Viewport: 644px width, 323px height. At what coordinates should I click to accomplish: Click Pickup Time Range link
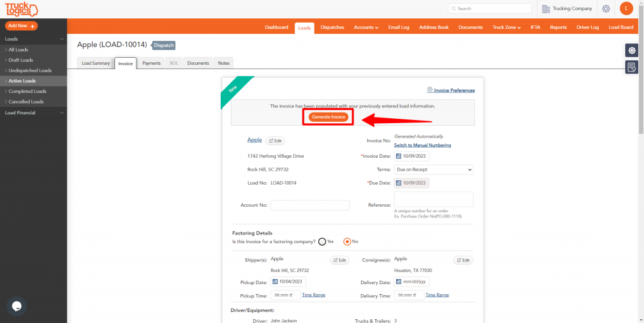point(313,295)
